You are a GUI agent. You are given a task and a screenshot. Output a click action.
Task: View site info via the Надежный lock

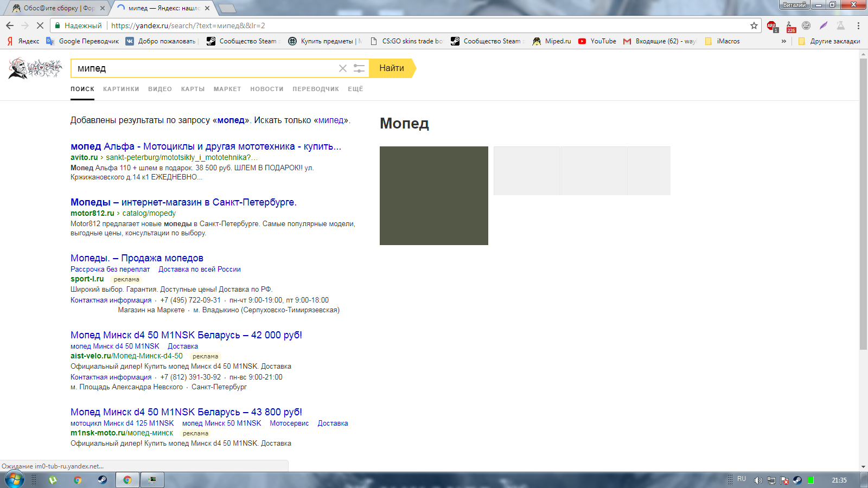tap(78, 25)
